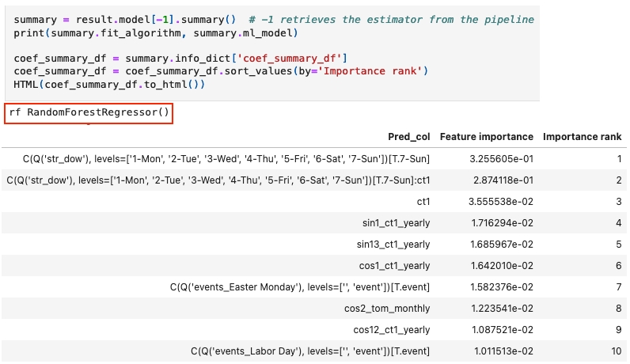Click the rf RandomForestRegressor() output text

[x=89, y=112]
